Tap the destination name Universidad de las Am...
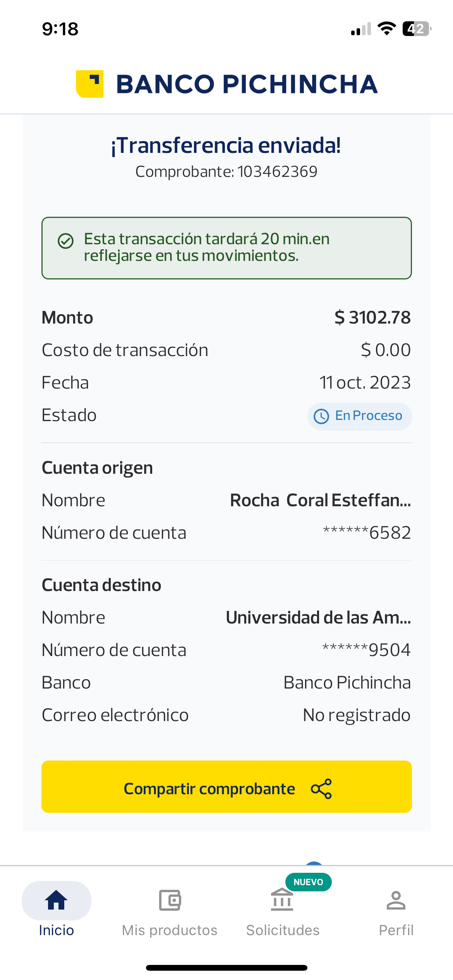This screenshot has width=453, height=980. [318, 617]
